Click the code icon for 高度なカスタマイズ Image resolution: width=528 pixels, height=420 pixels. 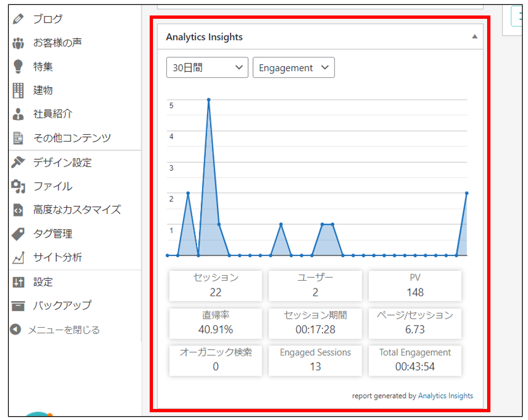pos(18,210)
